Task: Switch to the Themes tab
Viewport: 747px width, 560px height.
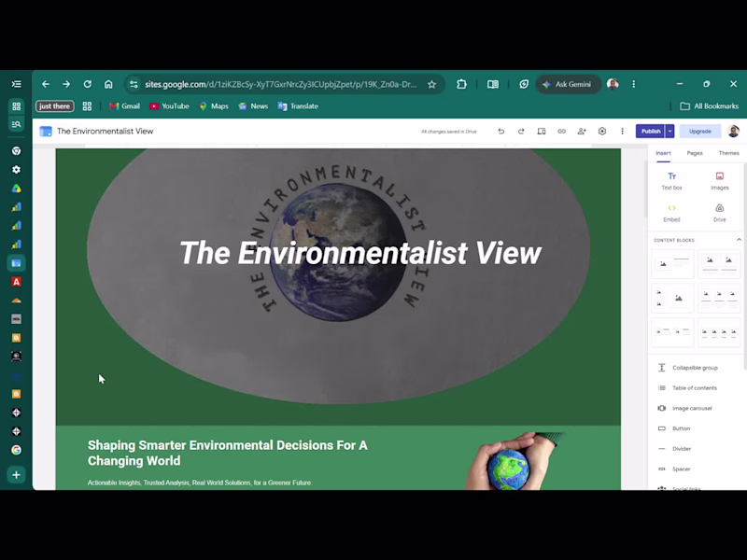Action: [x=728, y=153]
